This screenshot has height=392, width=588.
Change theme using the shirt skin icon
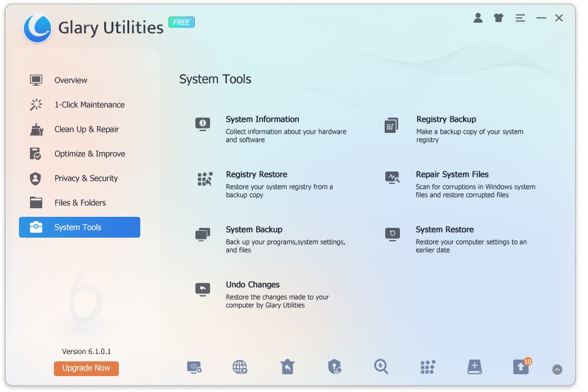click(499, 18)
